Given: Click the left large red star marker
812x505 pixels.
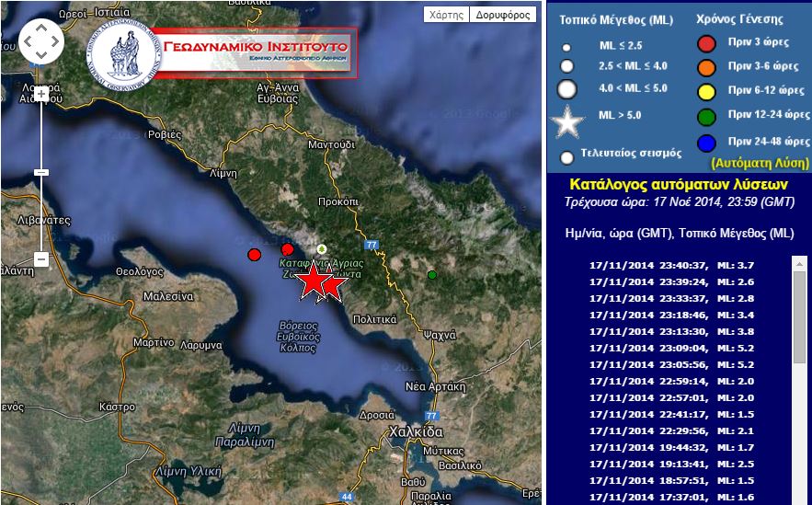Looking at the screenshot, I should point(312,283).
